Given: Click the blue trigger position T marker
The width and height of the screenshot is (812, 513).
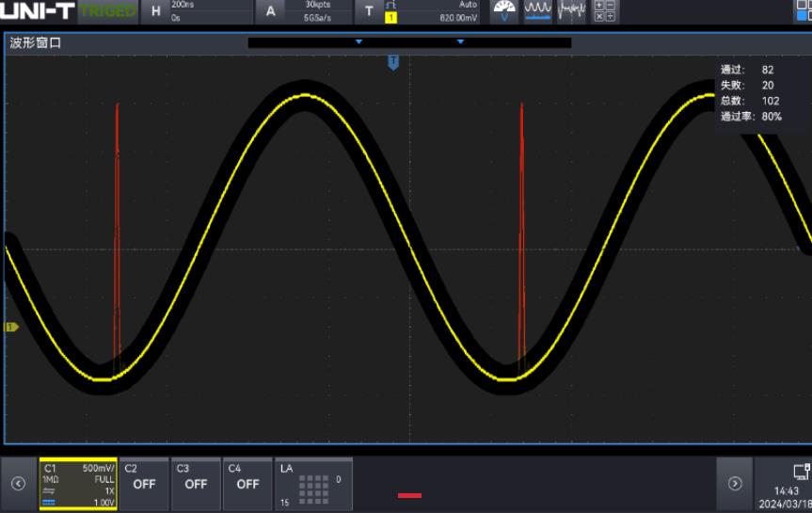Looking at the screenshot, I should coord(393,62).
